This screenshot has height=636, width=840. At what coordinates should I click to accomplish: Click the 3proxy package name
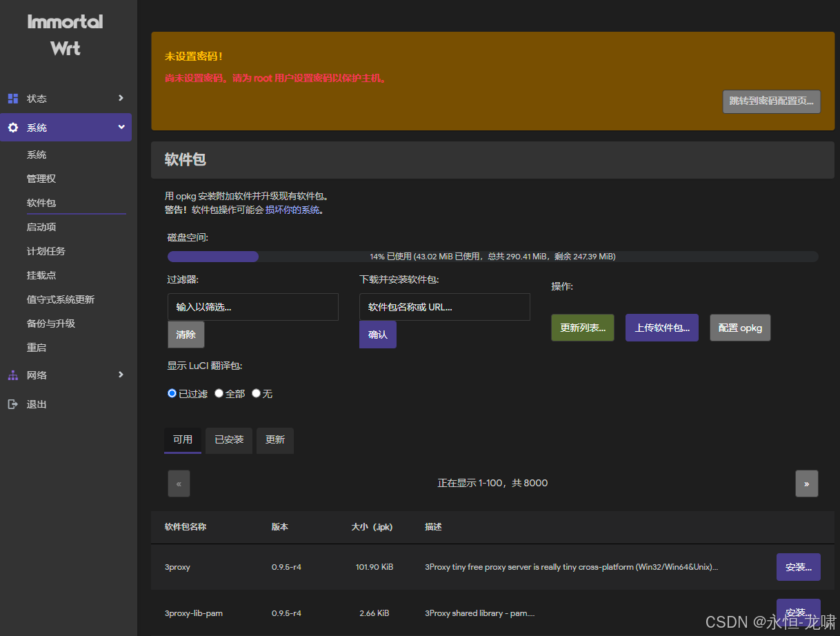177,567
